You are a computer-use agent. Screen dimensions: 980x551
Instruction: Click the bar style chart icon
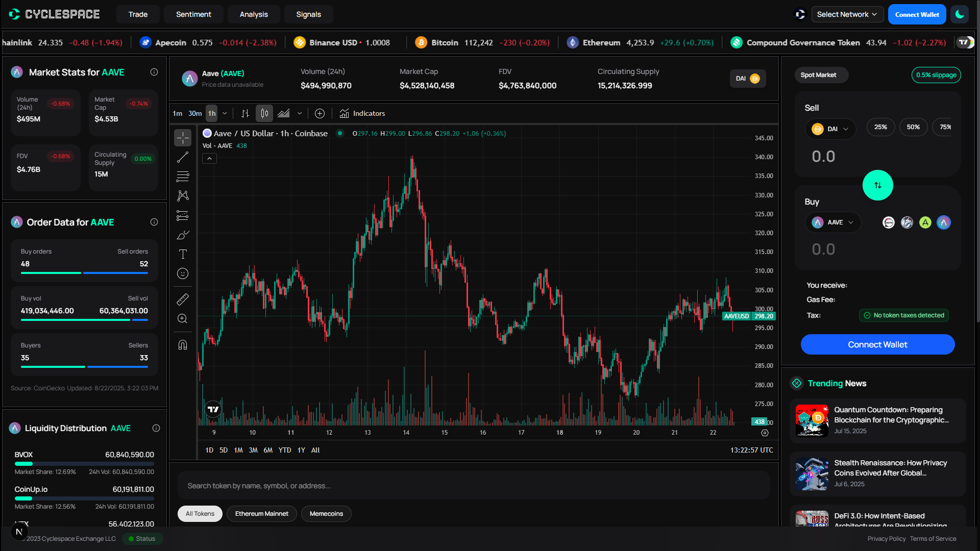pos(245,113)
